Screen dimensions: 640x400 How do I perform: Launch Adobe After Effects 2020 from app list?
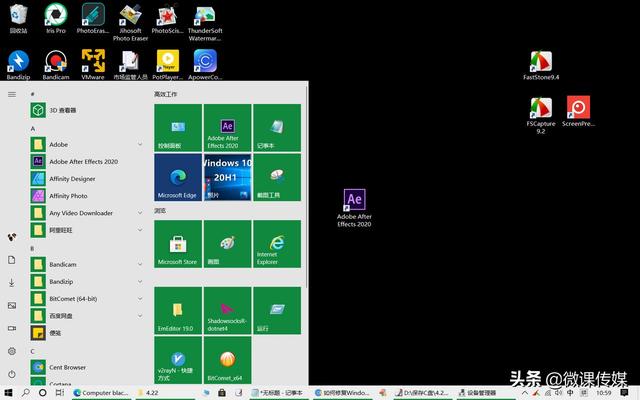click(x=87, y=162)
